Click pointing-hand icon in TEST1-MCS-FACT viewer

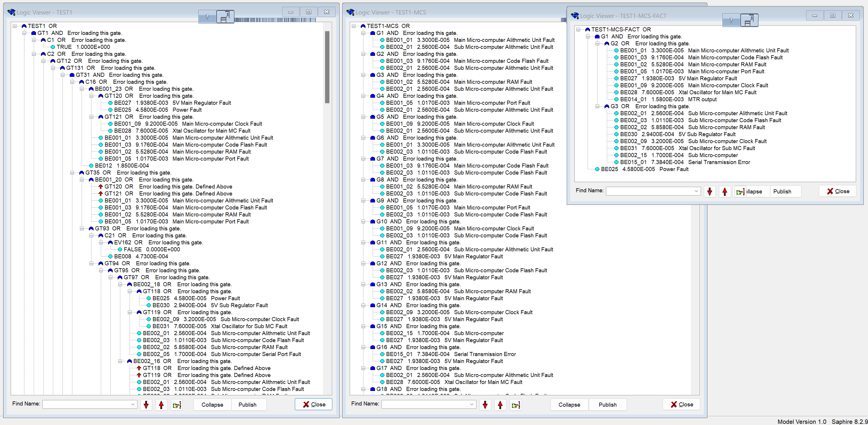pyautogui.click(x=740, y=192)
